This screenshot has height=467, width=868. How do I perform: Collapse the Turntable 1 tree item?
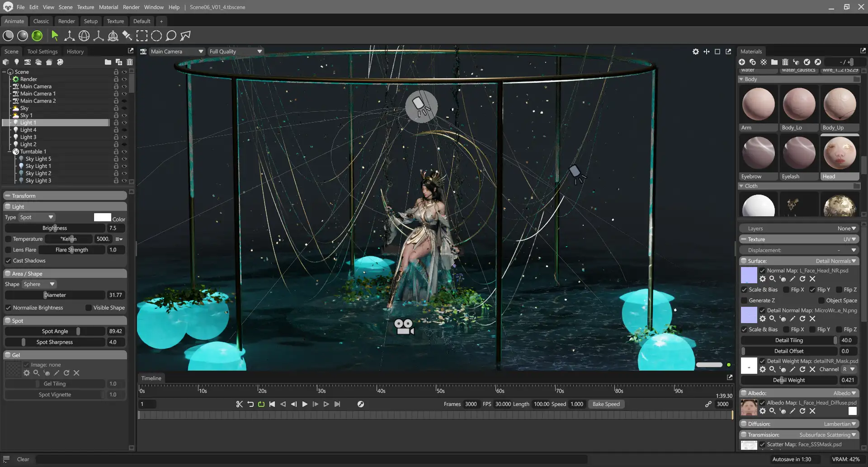pyautogui.click(x=10, y=151)
